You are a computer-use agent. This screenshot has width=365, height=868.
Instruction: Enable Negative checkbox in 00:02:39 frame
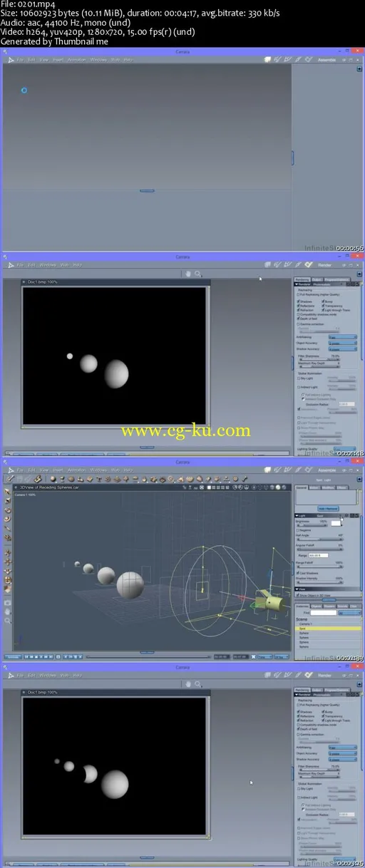pos(297,530)
